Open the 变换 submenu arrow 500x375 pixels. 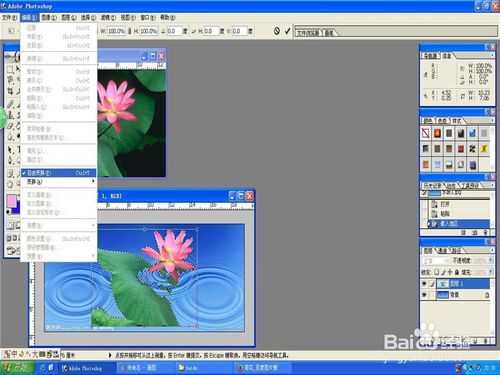pyautogui.click(x=93, y=182)
